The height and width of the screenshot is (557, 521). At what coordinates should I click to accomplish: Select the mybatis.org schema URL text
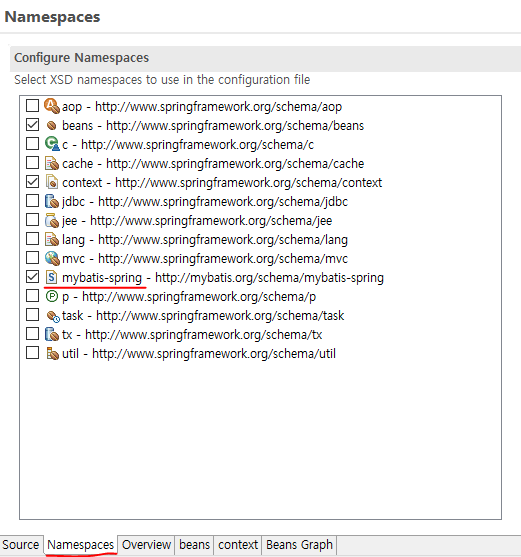tap(269, 278)
